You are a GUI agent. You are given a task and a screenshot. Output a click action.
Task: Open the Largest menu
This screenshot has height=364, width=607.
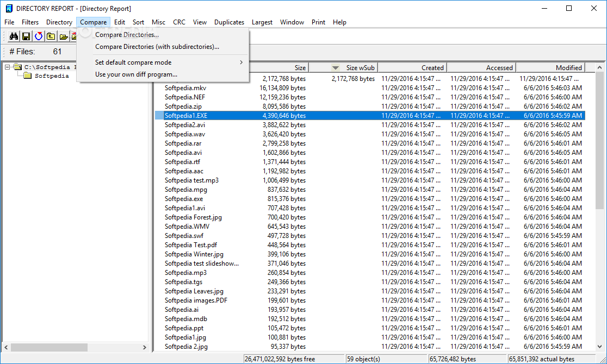(262, 22)
